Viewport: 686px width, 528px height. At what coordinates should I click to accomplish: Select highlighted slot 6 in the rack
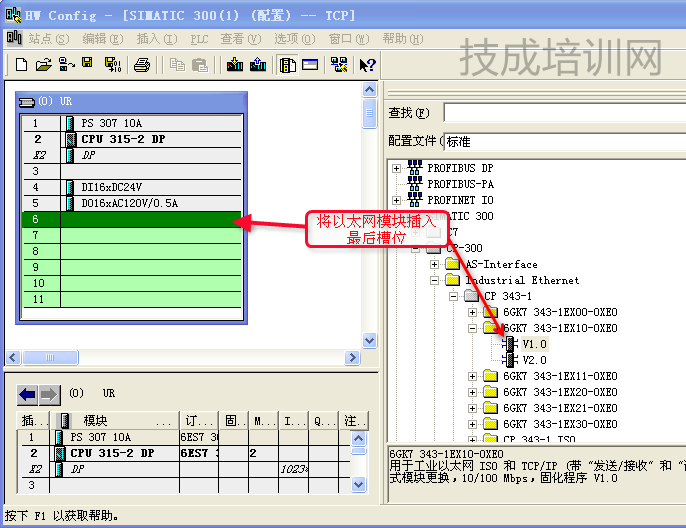point(132,219)
